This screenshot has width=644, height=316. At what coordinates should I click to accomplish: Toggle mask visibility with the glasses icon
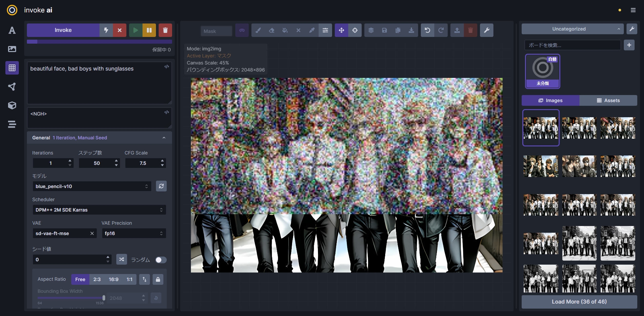click(x=242, y=30)
